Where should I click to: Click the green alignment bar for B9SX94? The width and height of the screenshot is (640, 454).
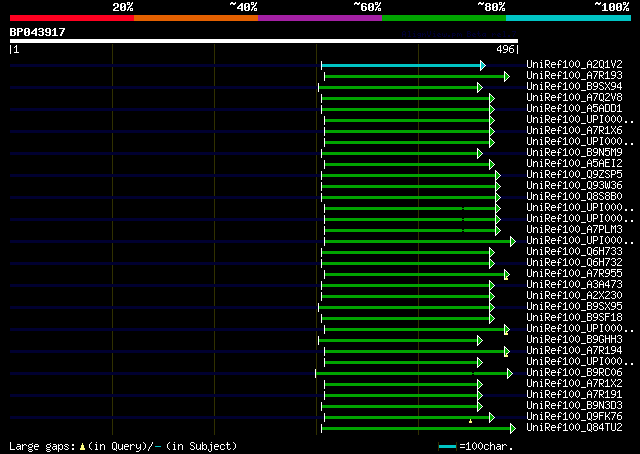398,87
